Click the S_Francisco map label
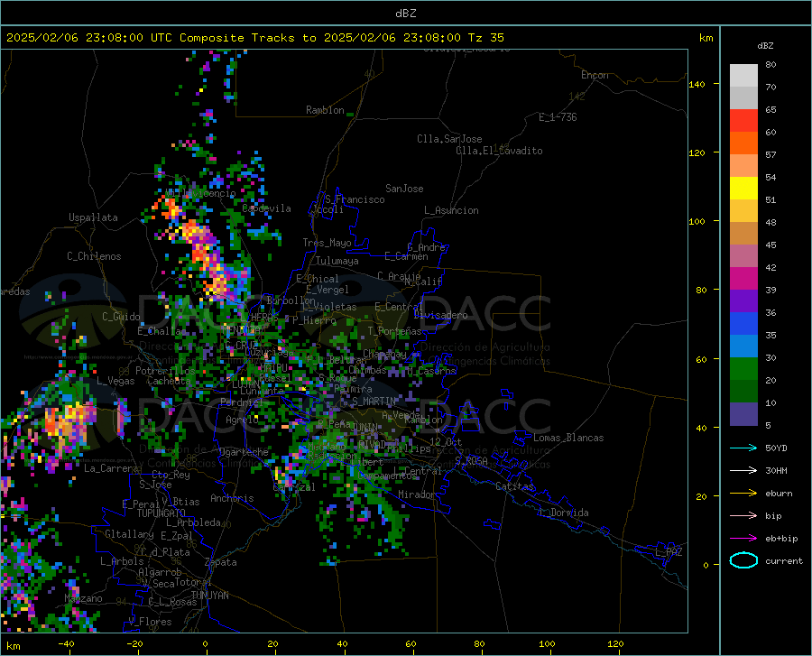This screenshot has height=656, width=812. pos(355,199)
